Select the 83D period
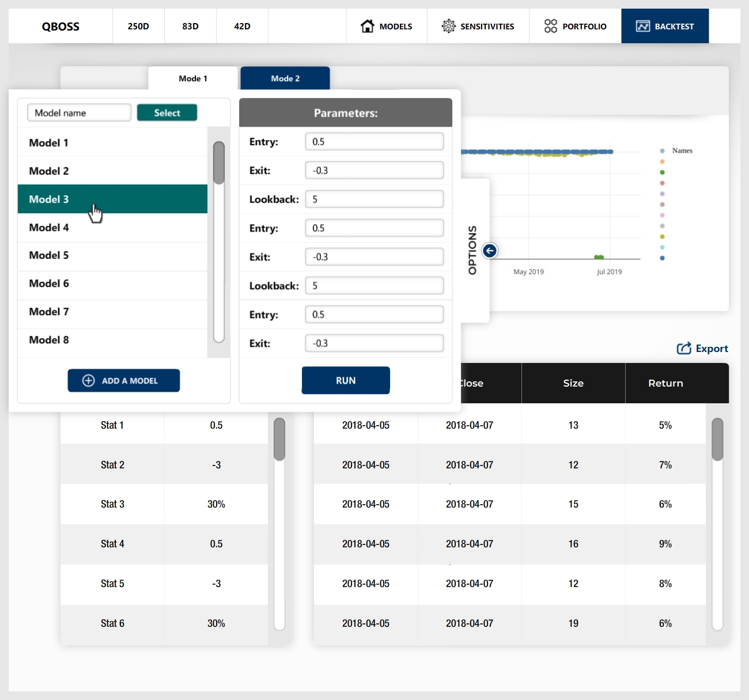Image resolution: width=749 pixels, height=700 pixels. (x=190, y=26)
